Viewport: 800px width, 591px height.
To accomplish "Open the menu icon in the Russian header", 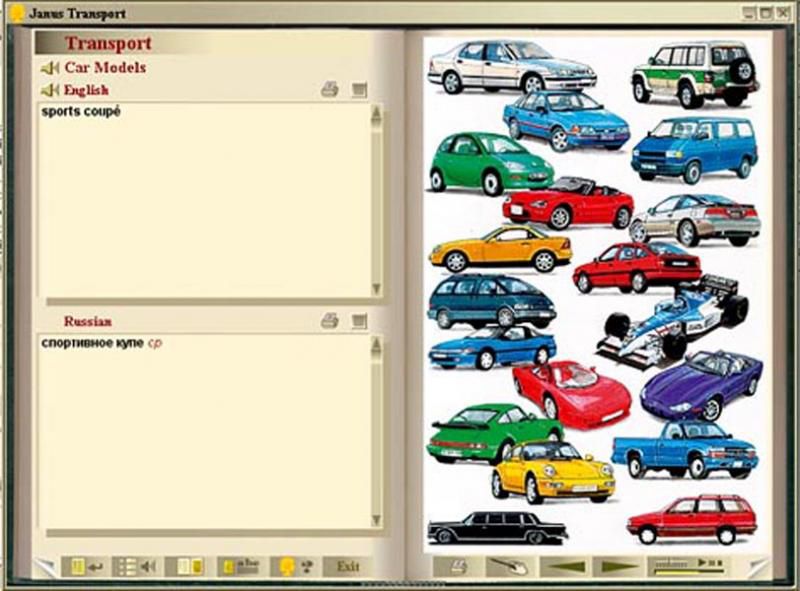I will (359, 321).
